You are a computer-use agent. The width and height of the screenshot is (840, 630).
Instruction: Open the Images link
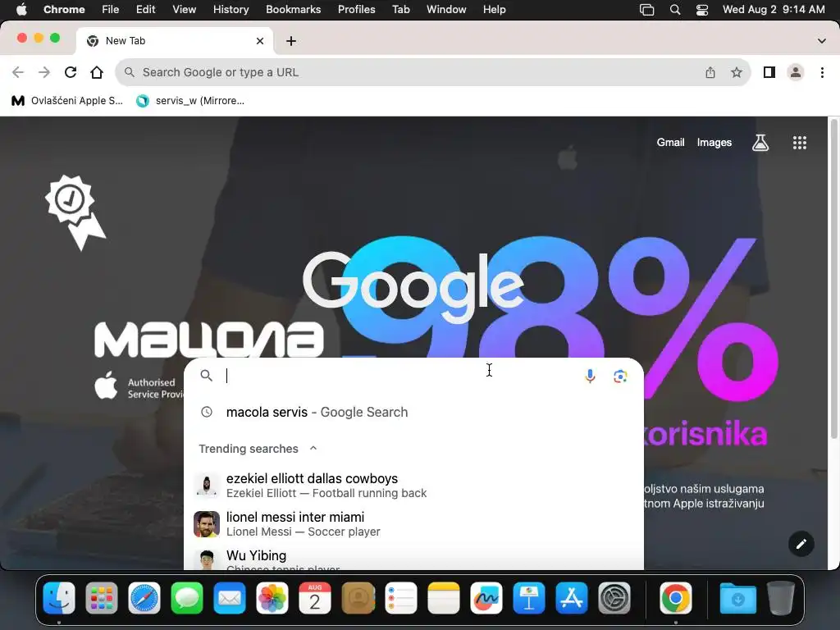(x=714, y=143)
